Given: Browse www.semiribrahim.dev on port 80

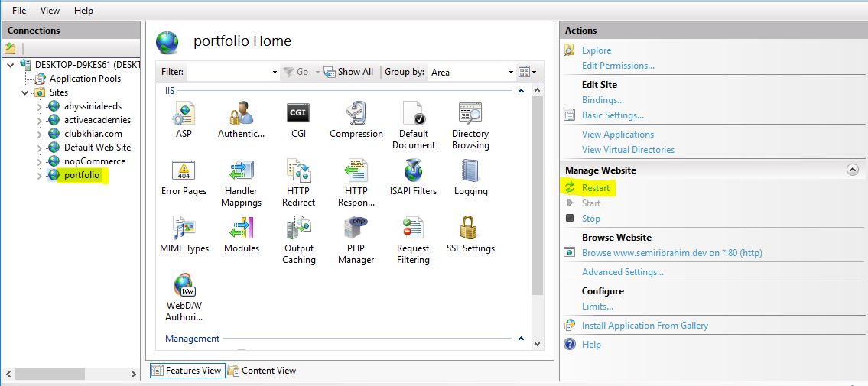Looking at the screenshot, I should click(672, 253).
